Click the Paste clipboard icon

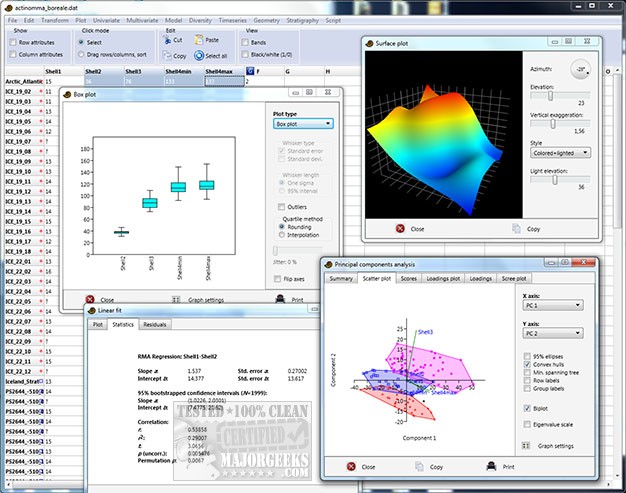(198, 40)
